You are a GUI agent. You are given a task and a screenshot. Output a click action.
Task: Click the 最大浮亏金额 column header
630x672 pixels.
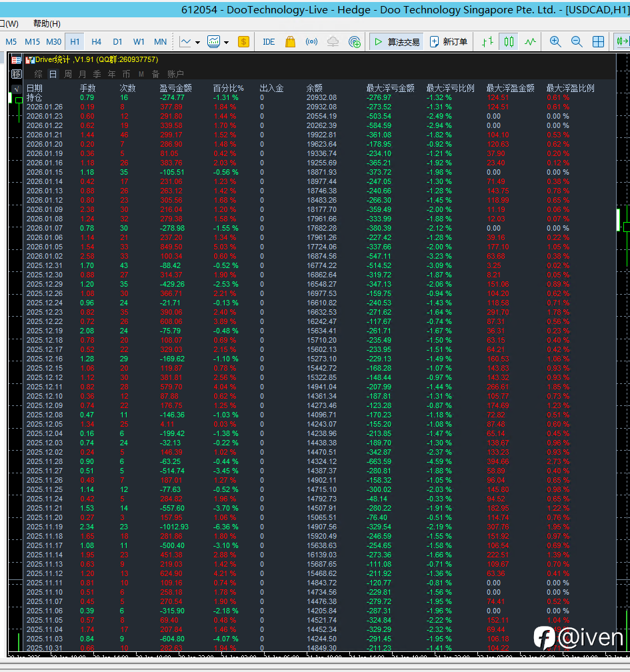point(391,88)
